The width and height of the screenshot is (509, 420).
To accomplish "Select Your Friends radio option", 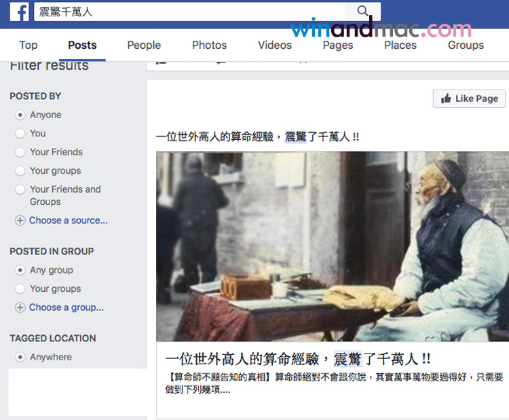I will pos(20,152).
